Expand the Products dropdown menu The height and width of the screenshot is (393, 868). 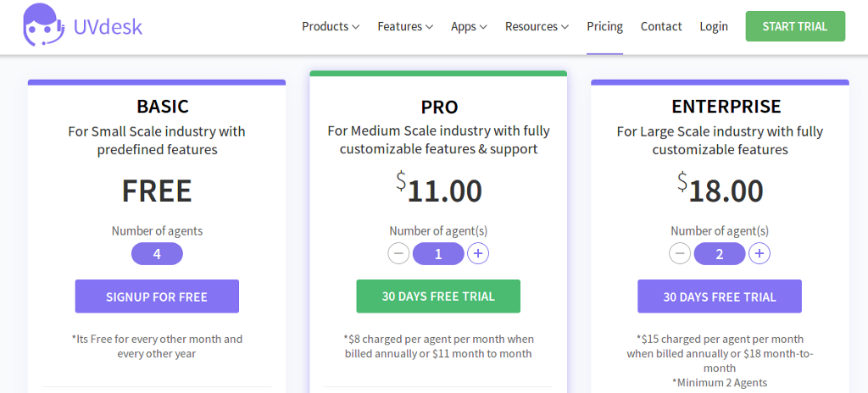[x=331, y=26]
